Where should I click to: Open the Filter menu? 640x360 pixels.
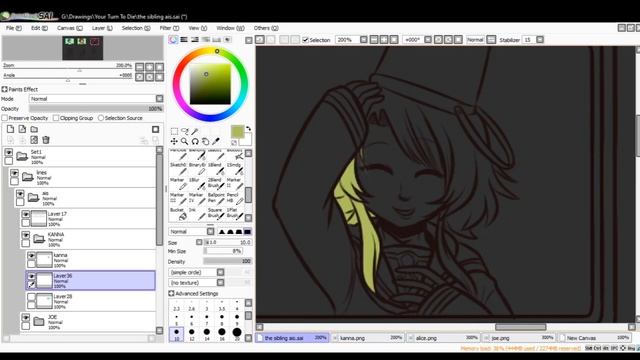[x=169, y=28]
